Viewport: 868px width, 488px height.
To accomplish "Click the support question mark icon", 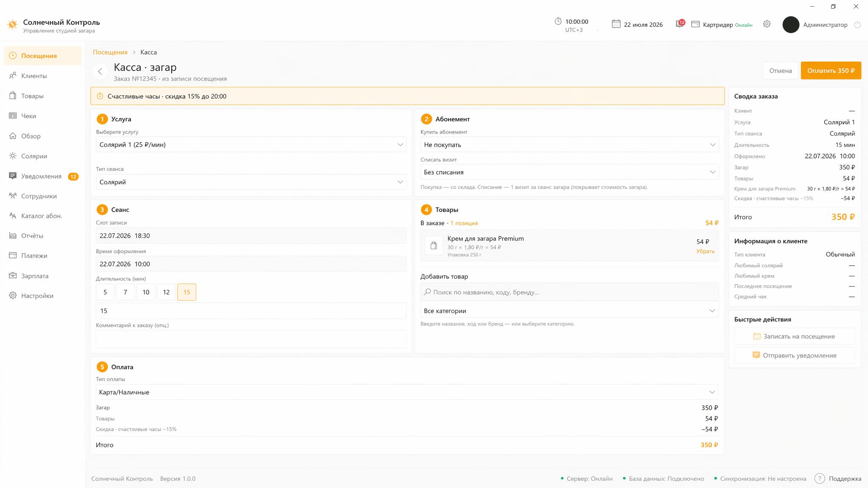I will point(820,479).
